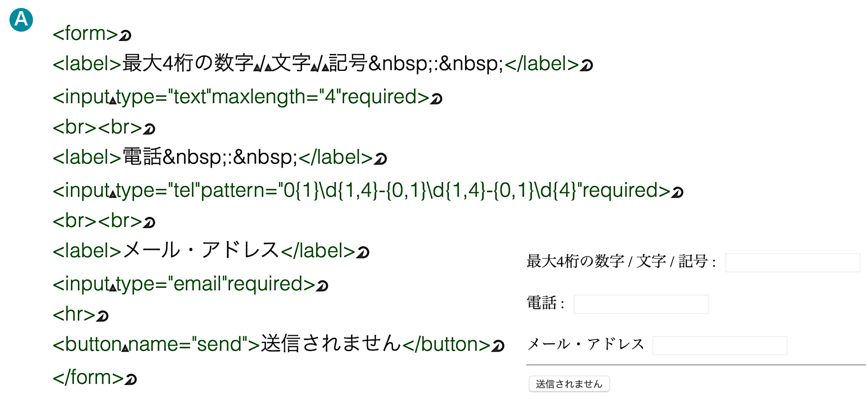Click the horizontal rule above the button

click(695, 365)
